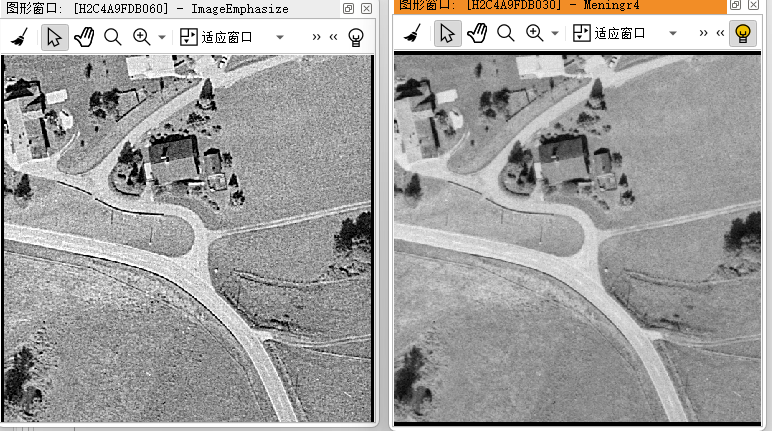The height and width of the screenshot is (431, 772).
Task: Click zoom-in tool in Meningr4 window
Action: (534, 33)
